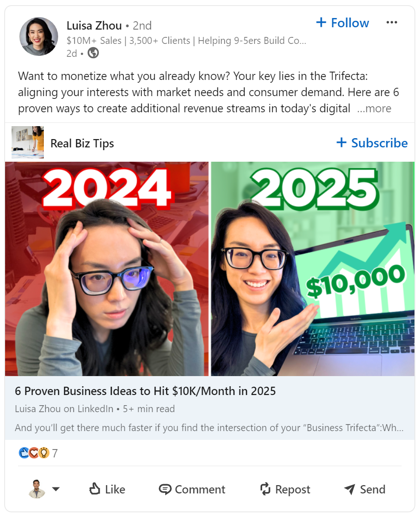Click the globe visibility icon

tap(93, 53)
